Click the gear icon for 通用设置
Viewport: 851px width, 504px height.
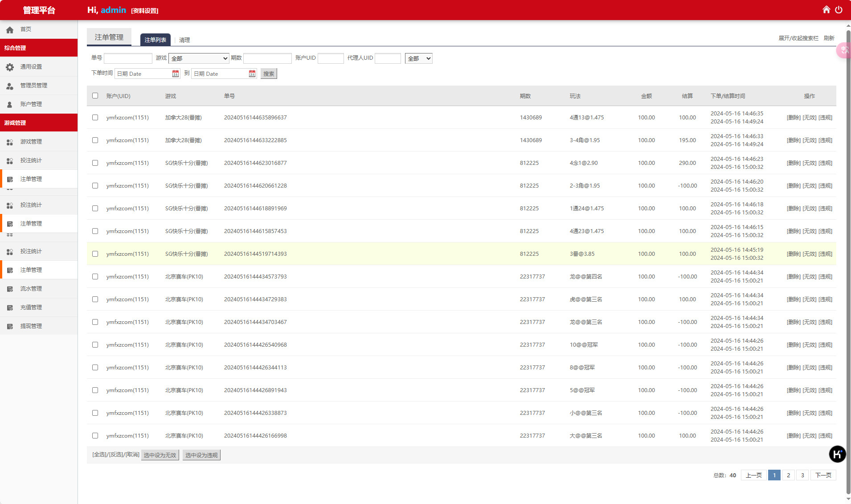click(10, 67)
